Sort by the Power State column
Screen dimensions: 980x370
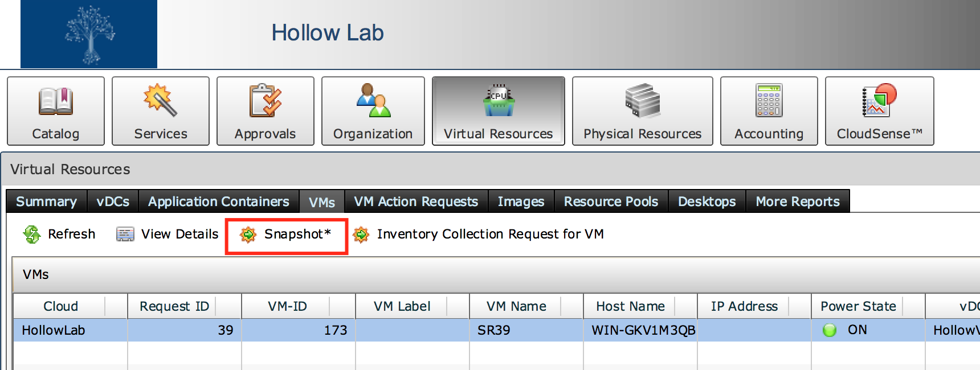tap(858, 306)
